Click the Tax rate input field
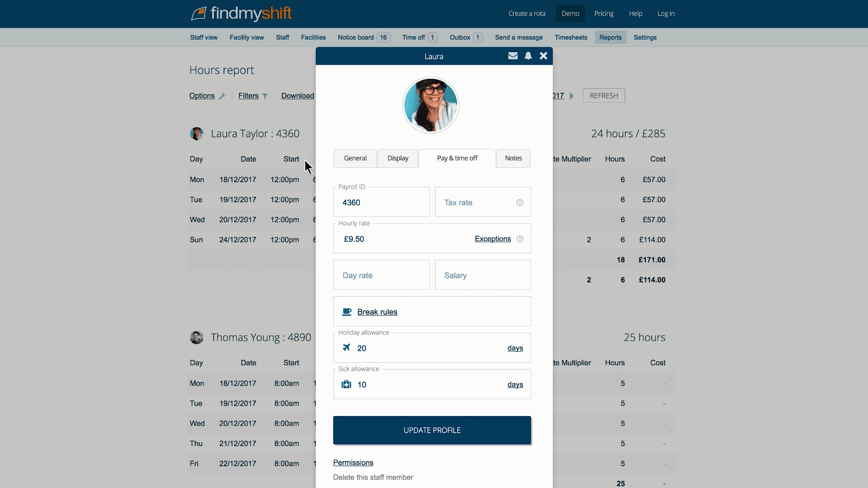Viewport: 868px width, 488px height. click(x=483, y=202)
